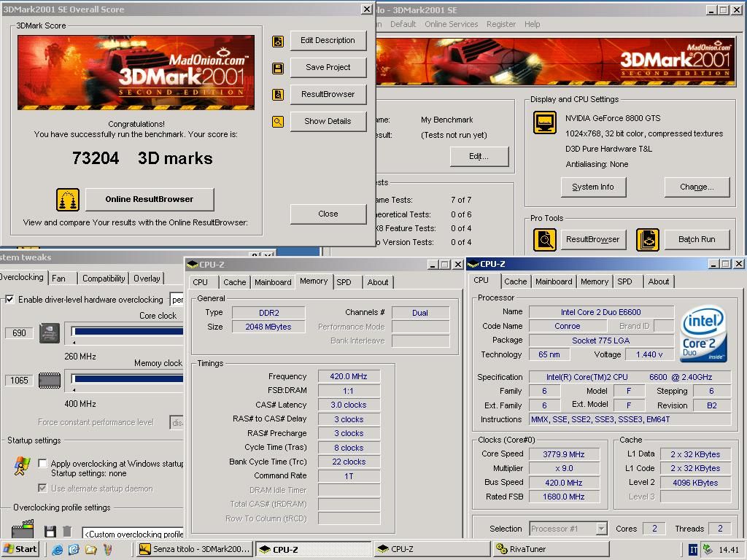Screen dimensions: 747x560
Task: Open the Overlay tab in RivaTuner
Action: [147, 279]
